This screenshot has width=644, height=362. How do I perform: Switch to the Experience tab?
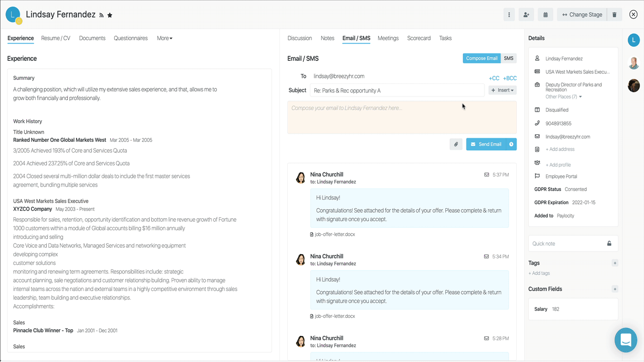point(21,38)
